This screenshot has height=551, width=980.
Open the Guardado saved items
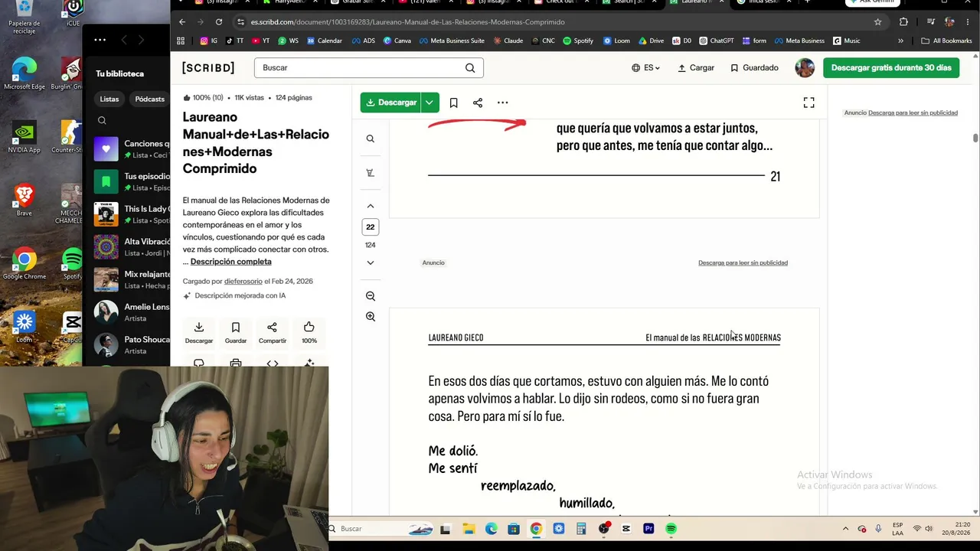(x=754, y=67)
